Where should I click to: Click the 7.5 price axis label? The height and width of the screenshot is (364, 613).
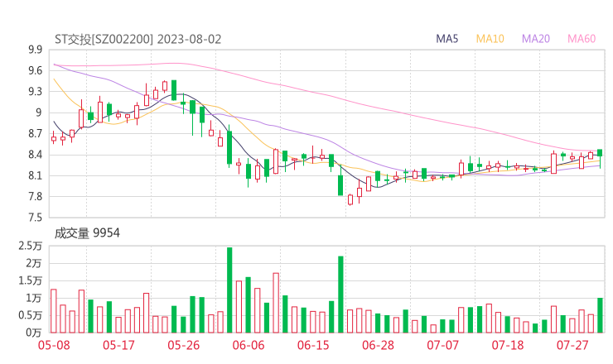[x=35, y=218]
